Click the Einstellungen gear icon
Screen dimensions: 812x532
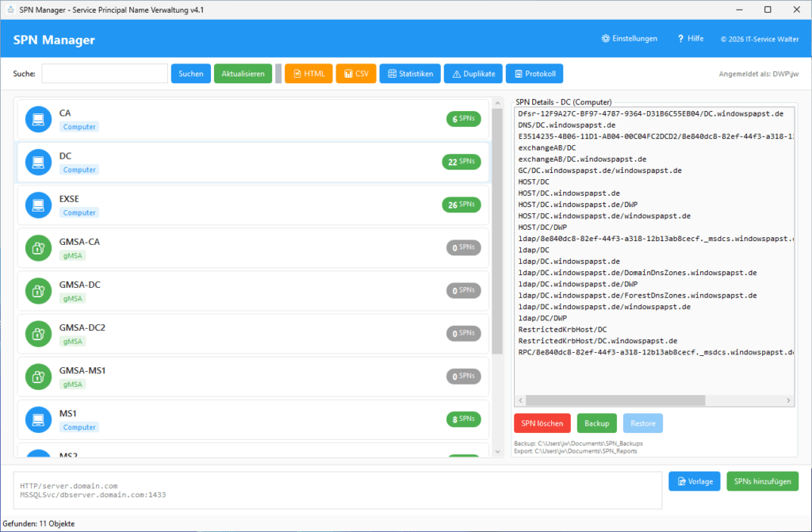point(606,39)
